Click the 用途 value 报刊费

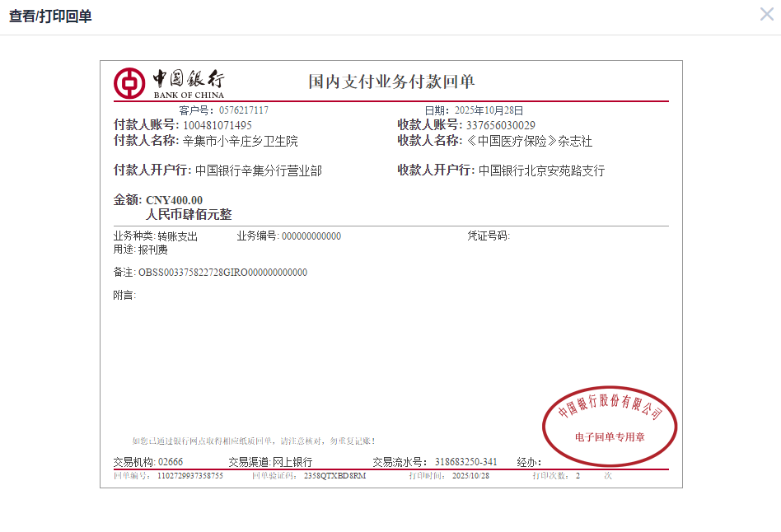152,250
